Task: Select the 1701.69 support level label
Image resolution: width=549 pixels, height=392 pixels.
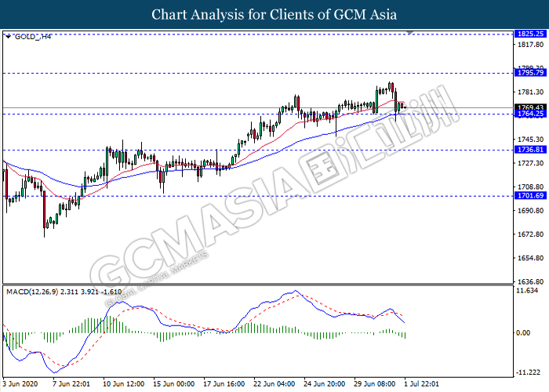Action: coord(530,195)
